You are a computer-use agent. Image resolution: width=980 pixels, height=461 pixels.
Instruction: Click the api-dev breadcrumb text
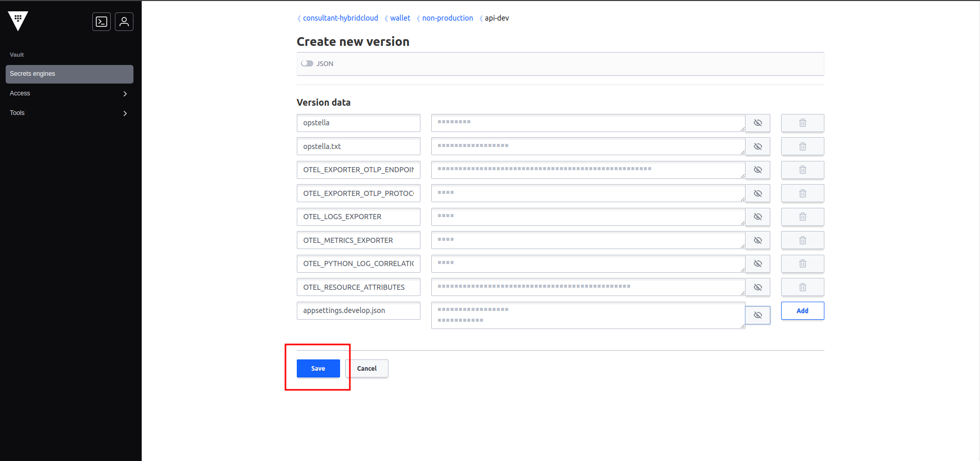pos(497,18)
